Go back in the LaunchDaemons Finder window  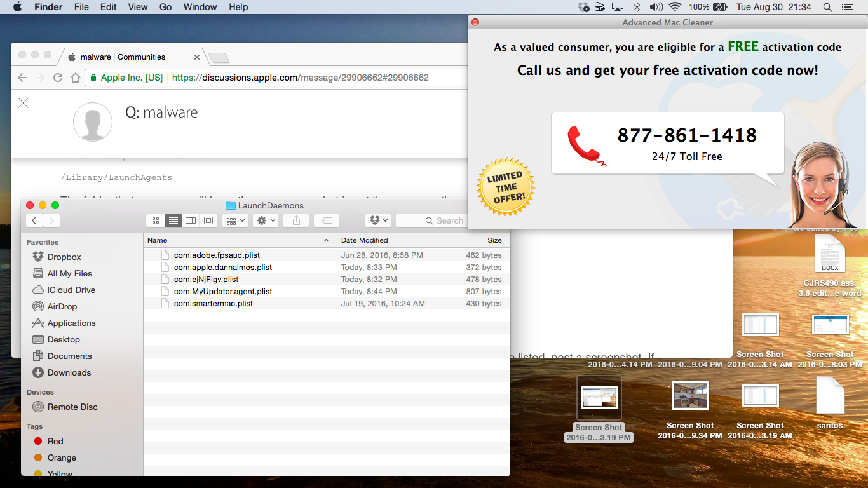[x=34, y=220]
